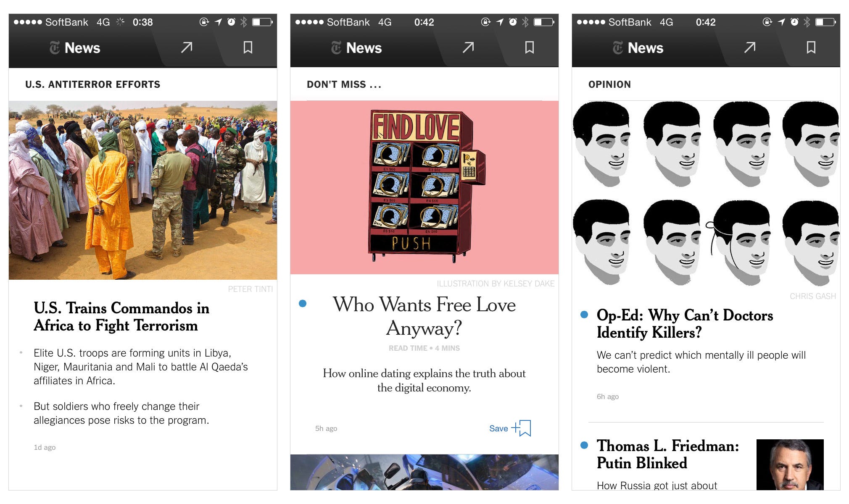Tap the repeated faces Opinion illustration
Viewport: 849px width, 504px height.
tap(706, 193)
